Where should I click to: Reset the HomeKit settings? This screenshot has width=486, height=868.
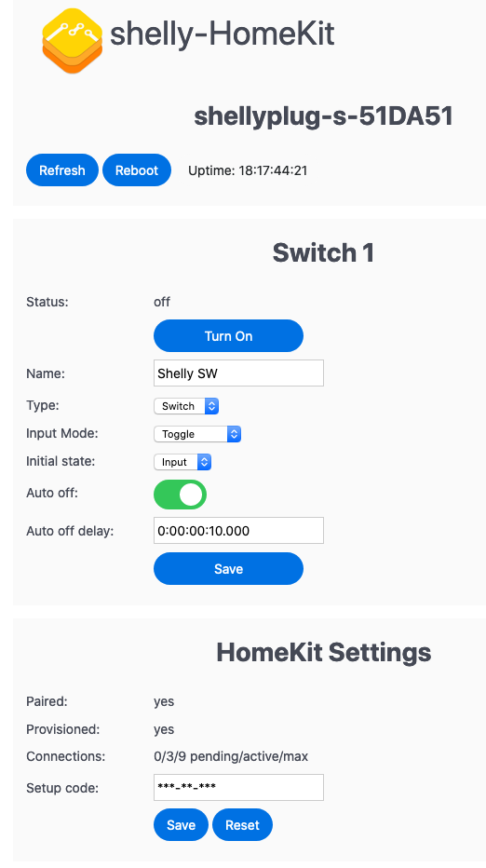(x=242, y=825)
